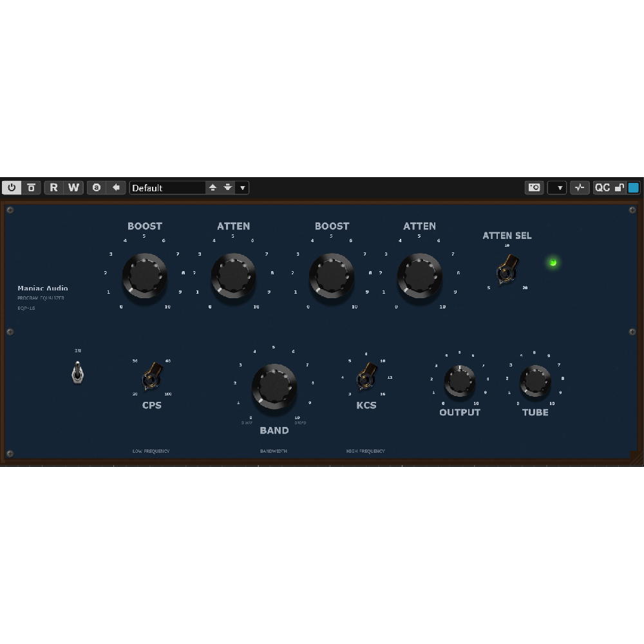The width and height of the screenshot is (644, 644).
Task: Click the ATTEN SEL selector switch
Action: tap(507, 269)
